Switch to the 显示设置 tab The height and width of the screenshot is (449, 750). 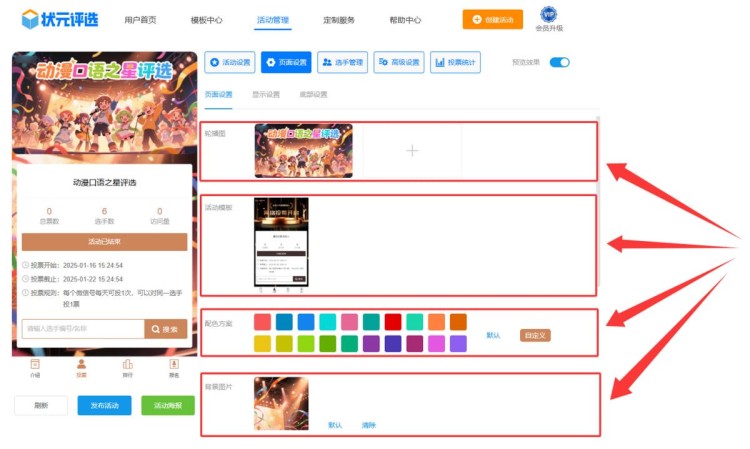(x=265, y=95)
